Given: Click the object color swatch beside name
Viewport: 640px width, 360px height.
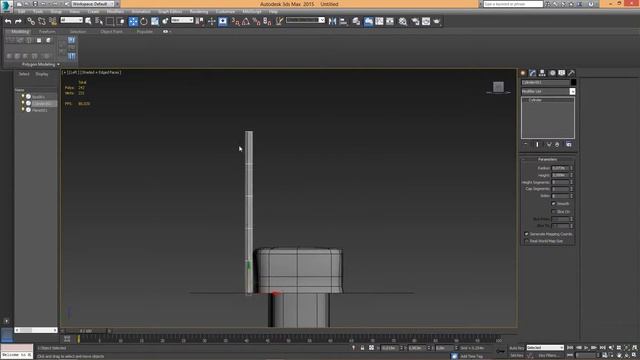Looking at the screenshot, I should [573, 82].
